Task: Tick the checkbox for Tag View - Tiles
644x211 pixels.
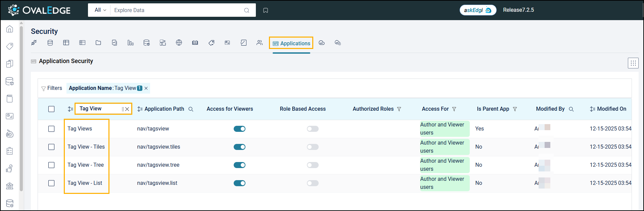Action: pyautogui.click(x=51, y=147)
